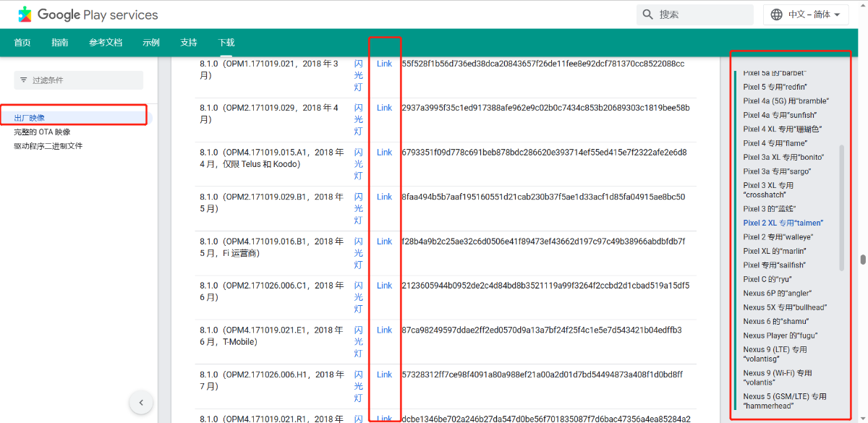The width and height of the screenshot is (868, 423).
Task: Click Link for OPM4.171019.021.E1 row
Action: click(x=384, y=330)
